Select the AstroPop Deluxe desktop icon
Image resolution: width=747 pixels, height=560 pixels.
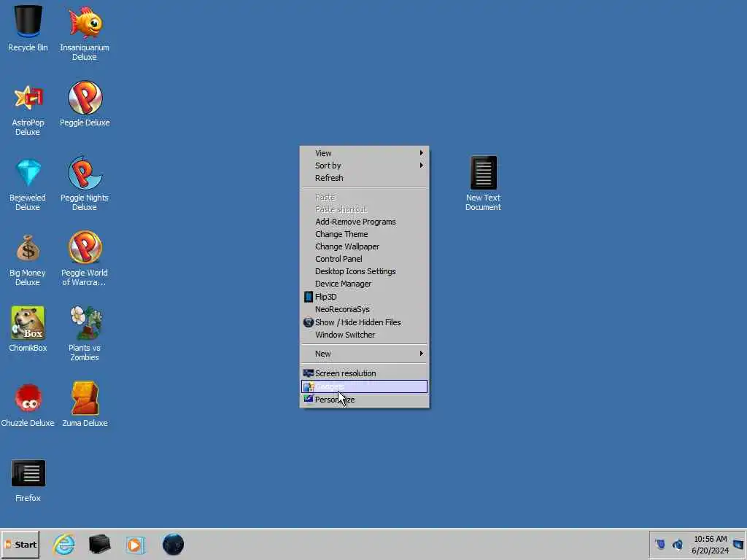[x=28, y=109]
